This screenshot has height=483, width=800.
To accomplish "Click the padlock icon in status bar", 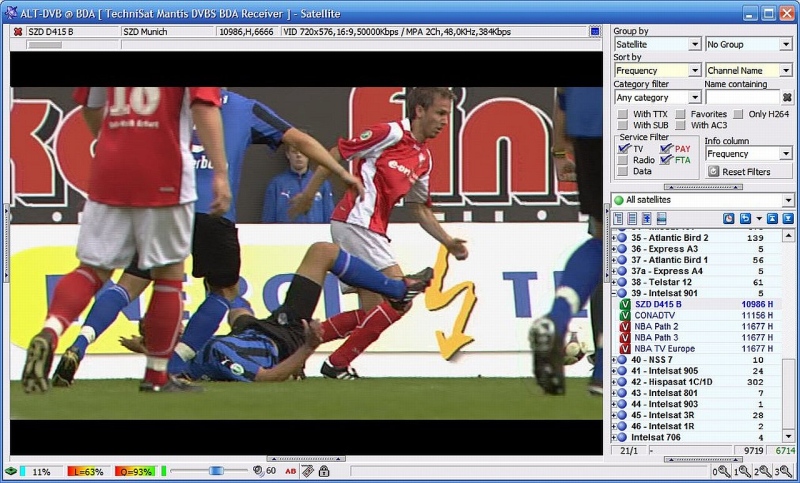I will click(x=324, y=471).
